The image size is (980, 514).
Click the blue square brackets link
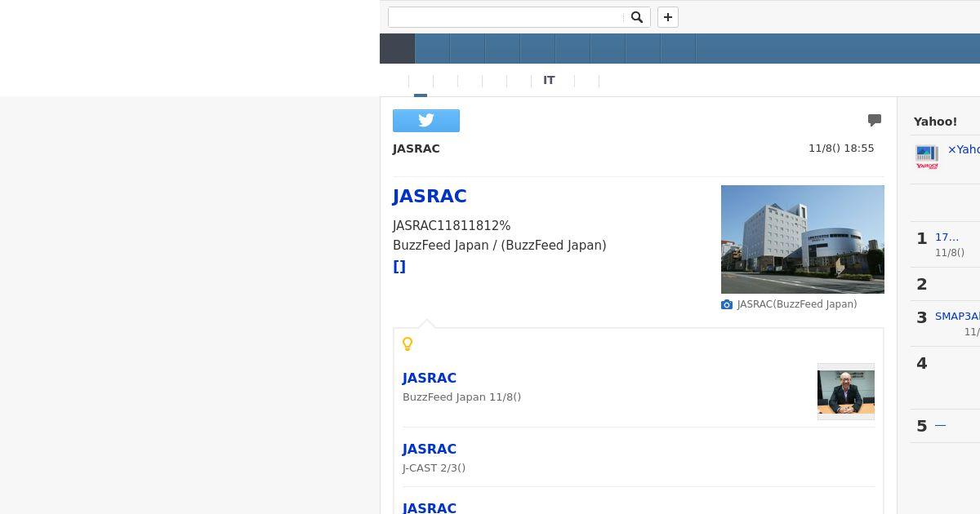399,266
